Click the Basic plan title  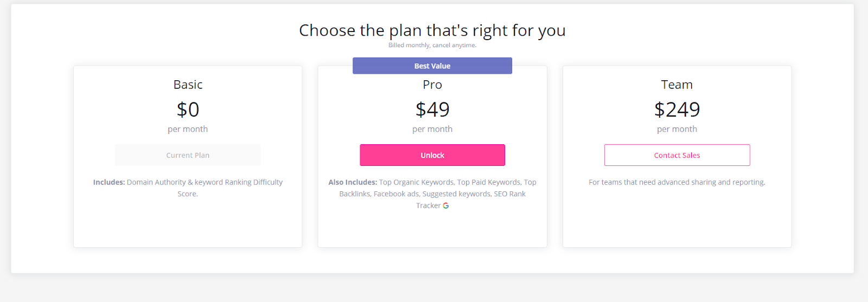pos(188,85)
